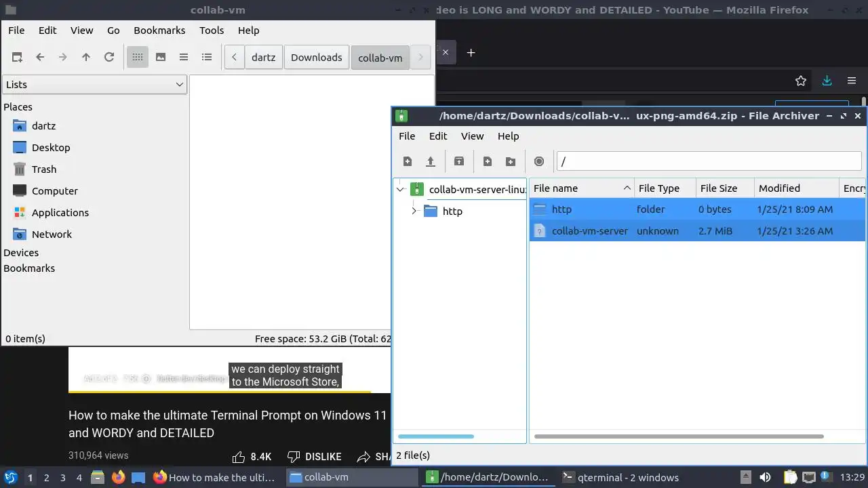Open Go menu in file manager
The height and width of the screenshot is (488, 868).
[x=113, y=30]
